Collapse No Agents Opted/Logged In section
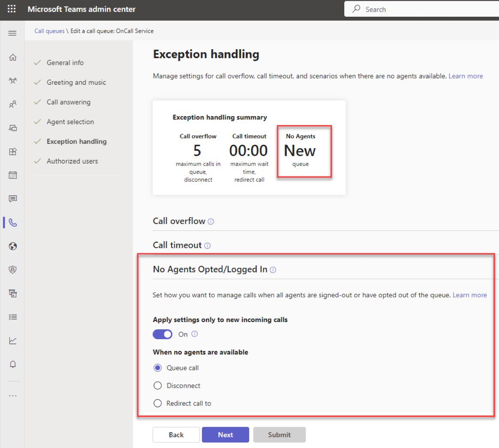 pos(210,269)
